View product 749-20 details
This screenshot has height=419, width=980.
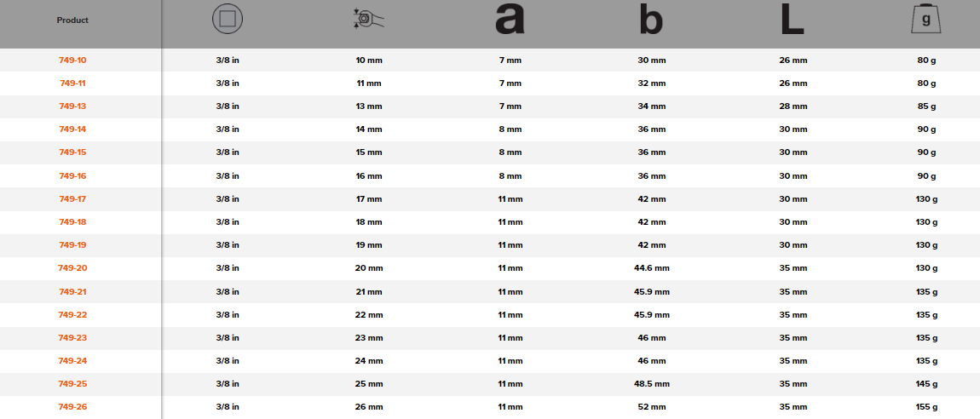coord(72,268)
